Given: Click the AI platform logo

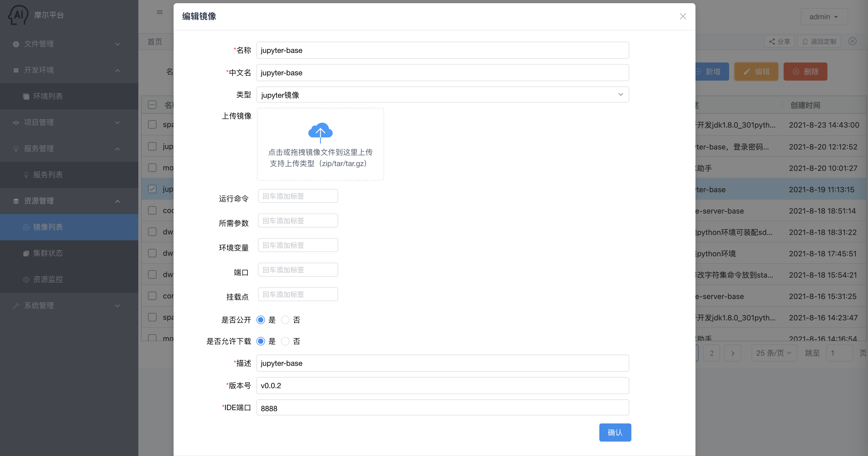Looking at the screenshot, I should (x=18, y=15).
